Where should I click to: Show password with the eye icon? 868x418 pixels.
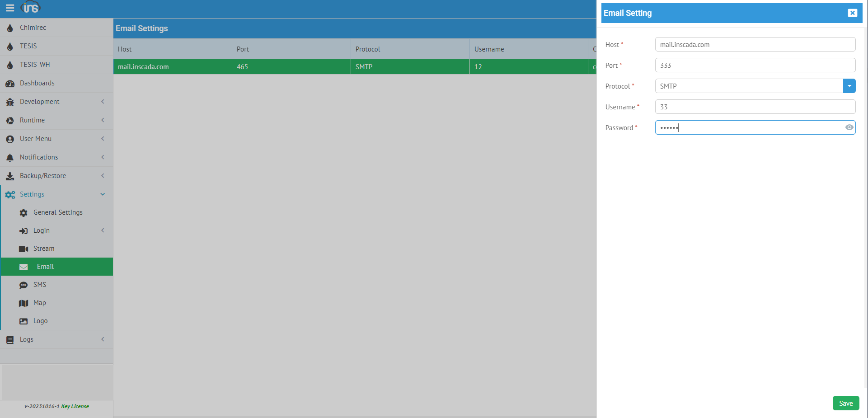pos(849,127)
